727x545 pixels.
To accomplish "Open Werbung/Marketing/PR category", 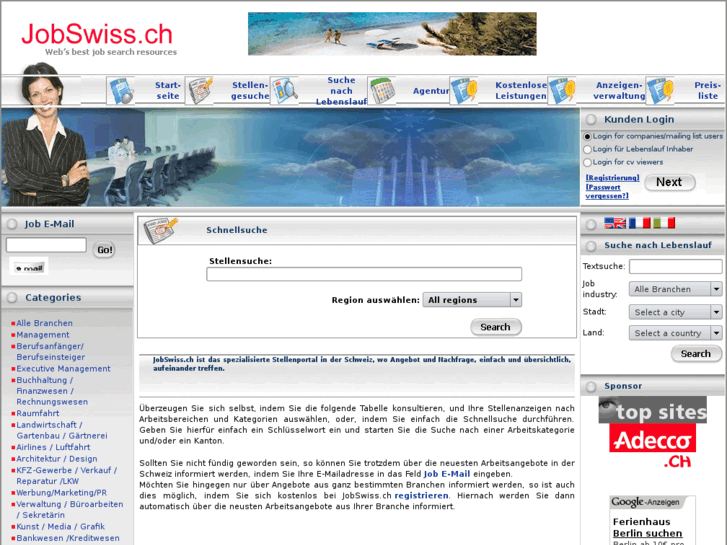I will (62, 492).
